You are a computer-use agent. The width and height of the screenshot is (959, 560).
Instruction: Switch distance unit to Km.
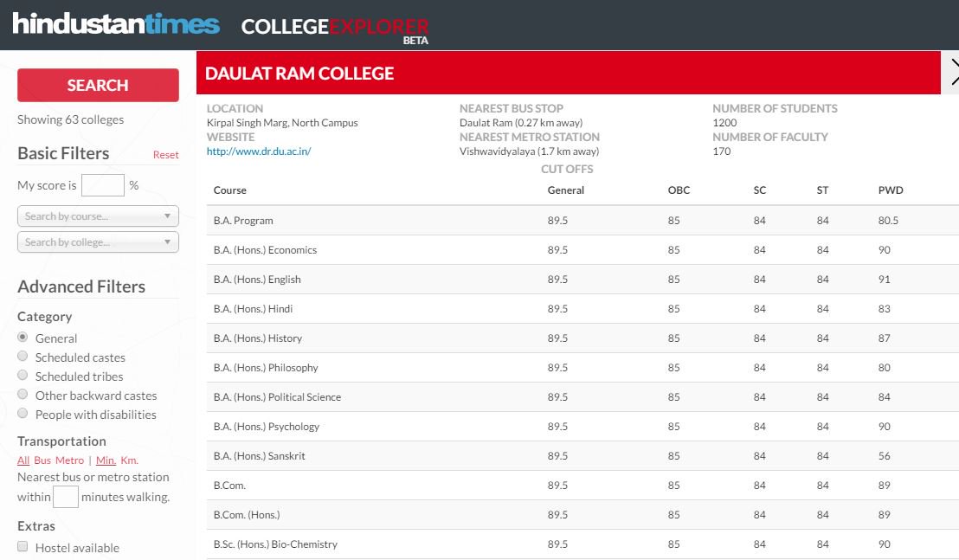[129, 460]
